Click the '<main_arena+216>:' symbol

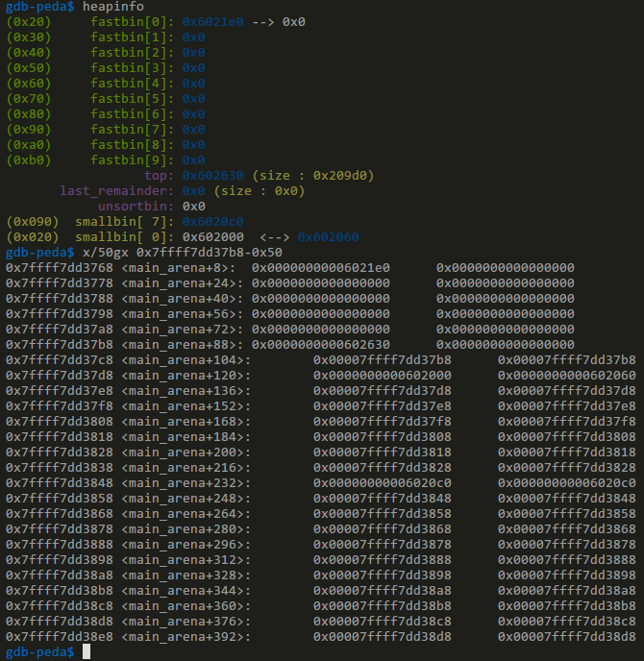point(186,468)
